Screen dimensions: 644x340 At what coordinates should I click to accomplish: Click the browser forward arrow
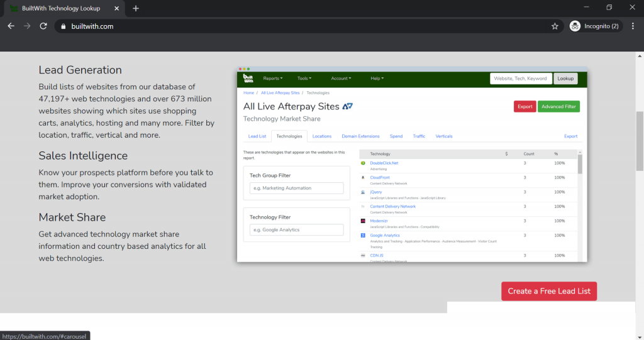coord(27,26)
